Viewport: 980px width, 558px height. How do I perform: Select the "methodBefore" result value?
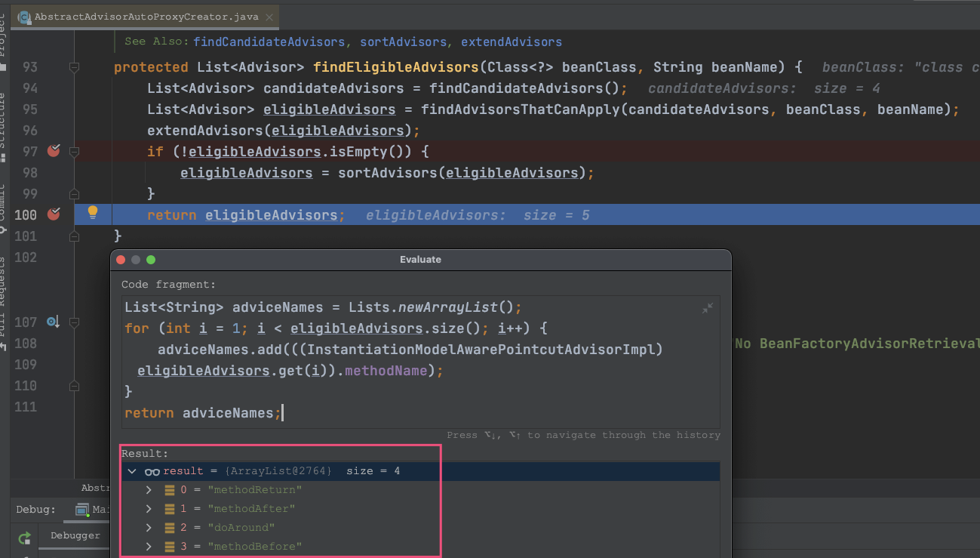[254, 547]
